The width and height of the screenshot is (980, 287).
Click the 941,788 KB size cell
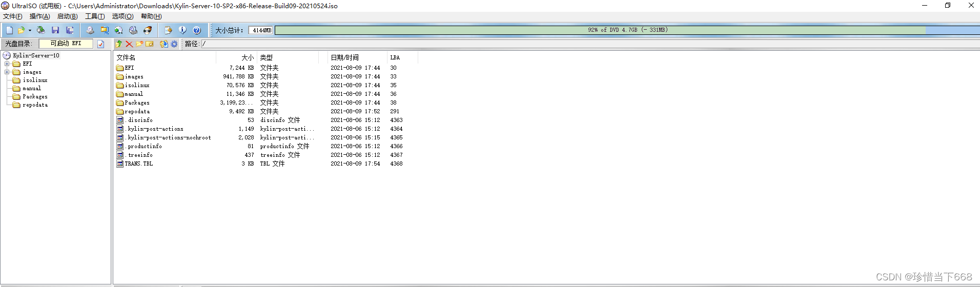click(238, 77)
